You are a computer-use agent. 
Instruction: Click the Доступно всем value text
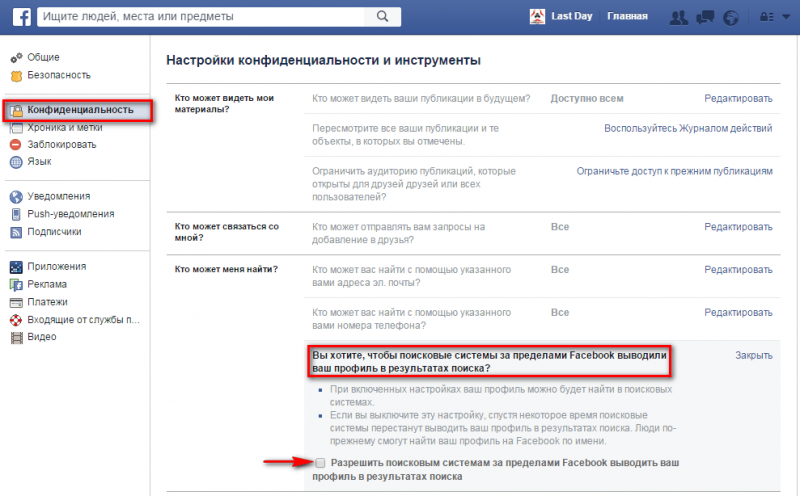tap(587, 98)
